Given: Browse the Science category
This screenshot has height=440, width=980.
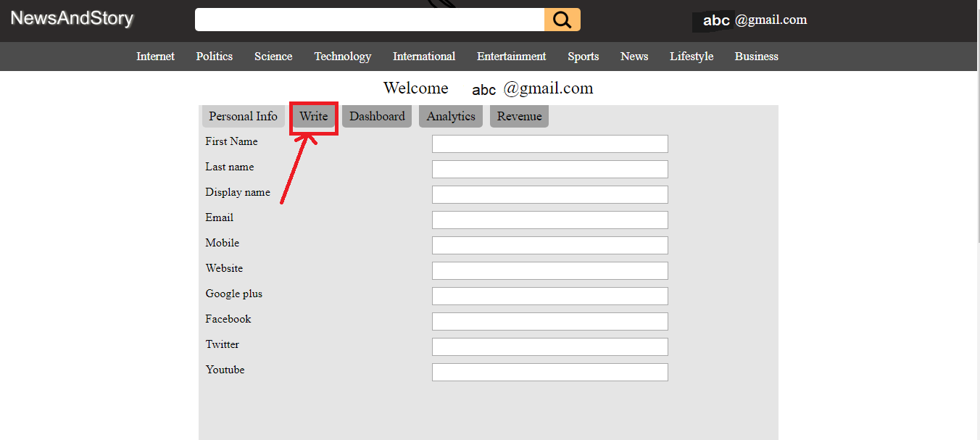Looking at the screenshot, I should click(273, 57).
